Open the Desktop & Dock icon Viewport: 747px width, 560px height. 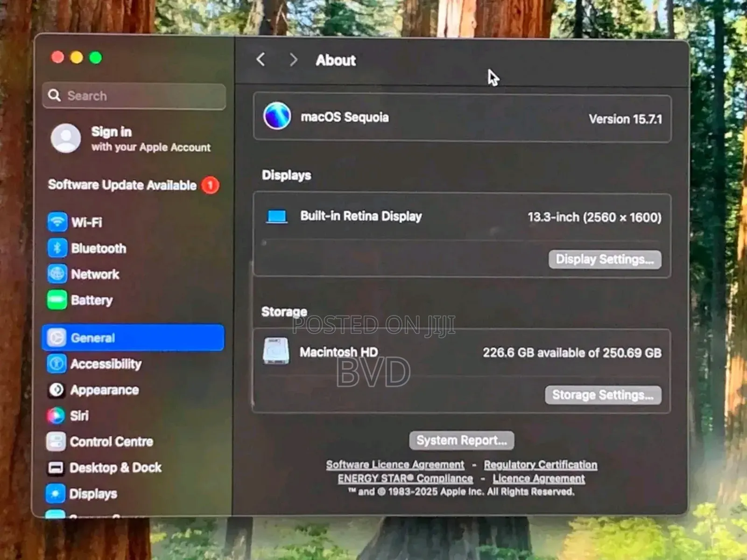[x=56, y=468]
